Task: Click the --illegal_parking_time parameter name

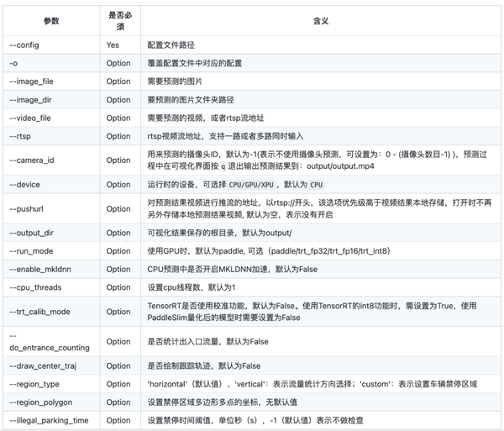Action: [x=49, y=420]
